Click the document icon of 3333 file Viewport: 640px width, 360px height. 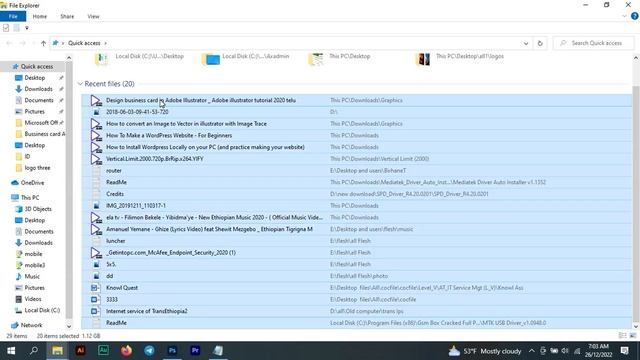click(95, 300)
